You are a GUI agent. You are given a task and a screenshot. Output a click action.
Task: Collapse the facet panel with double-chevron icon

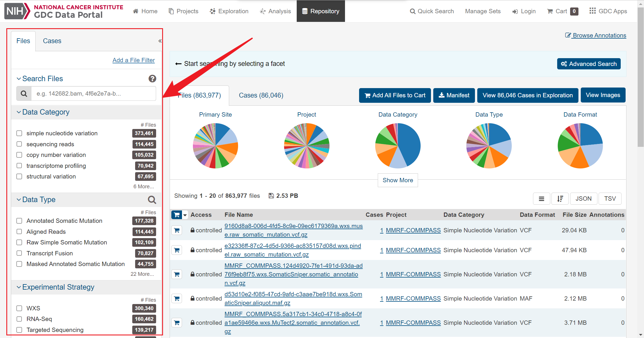click(x=160, y=41)
